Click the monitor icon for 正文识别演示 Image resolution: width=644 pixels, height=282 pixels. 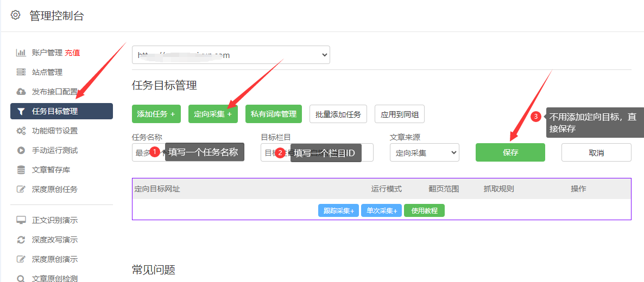coord(21,220)
